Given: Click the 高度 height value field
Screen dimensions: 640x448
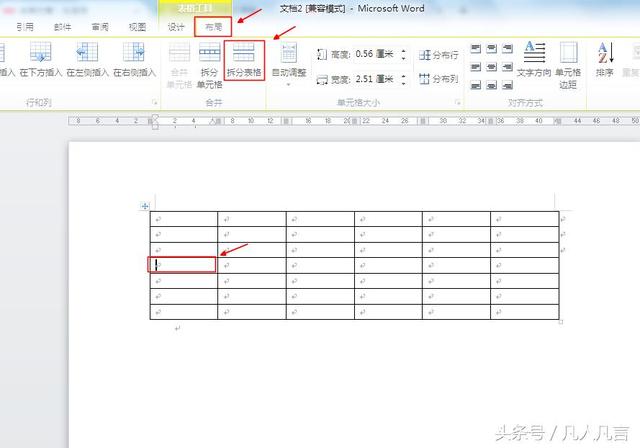Looking at the screenshot, I should point(374,54).
